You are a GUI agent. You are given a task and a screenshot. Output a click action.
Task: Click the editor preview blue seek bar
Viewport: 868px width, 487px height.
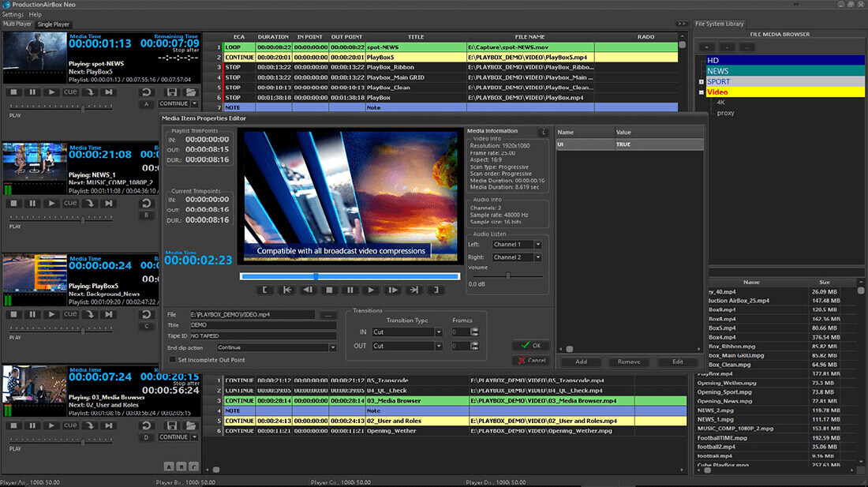click(x=350, y=276)
